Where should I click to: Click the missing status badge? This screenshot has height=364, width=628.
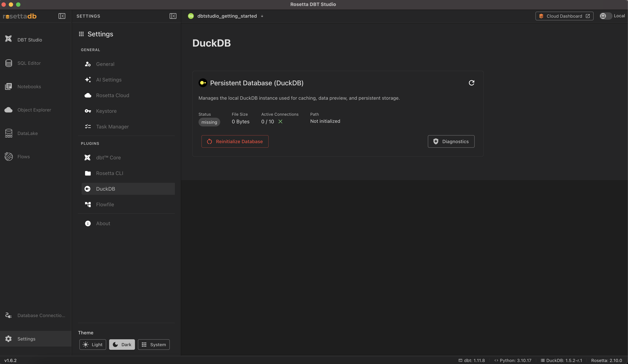pyautogui.click(x=209, y=122)
